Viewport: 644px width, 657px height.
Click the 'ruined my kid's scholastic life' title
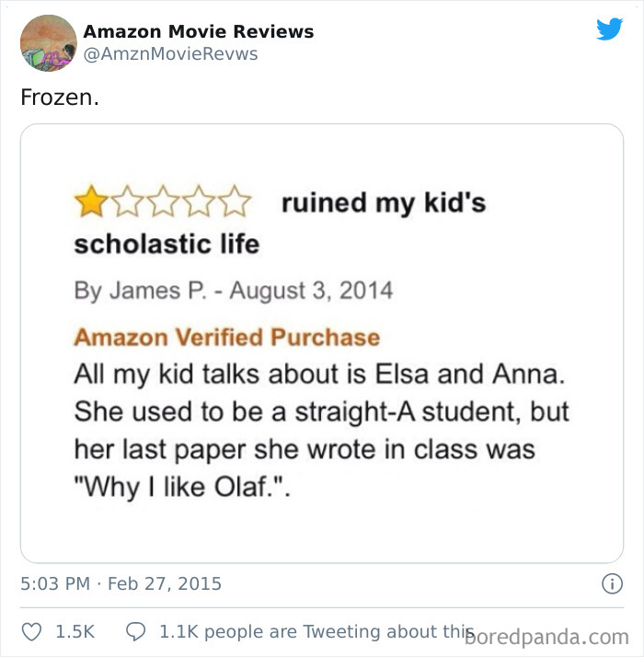pyautogui.click(x=383, y=203)
